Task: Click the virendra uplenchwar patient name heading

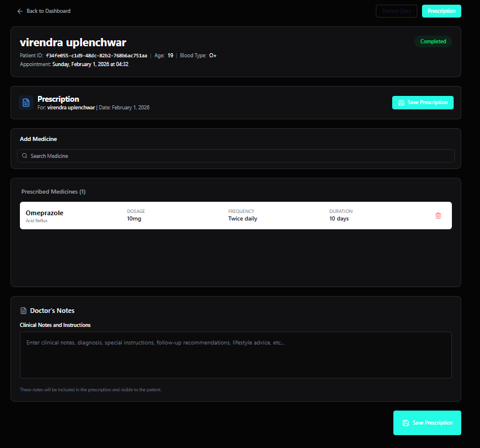Action: (x=73, y=42)
